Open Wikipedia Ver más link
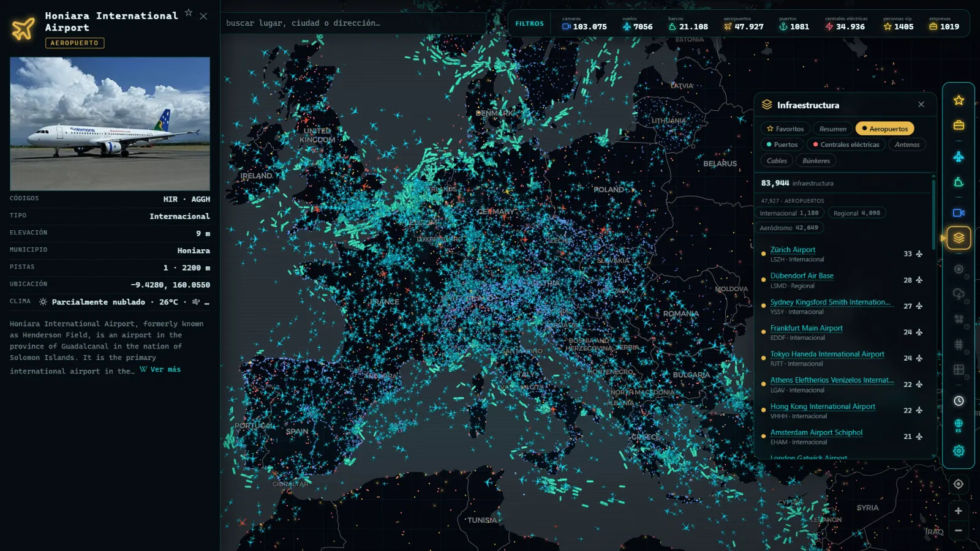The image size is (980, 551). [x=160, y=369]
